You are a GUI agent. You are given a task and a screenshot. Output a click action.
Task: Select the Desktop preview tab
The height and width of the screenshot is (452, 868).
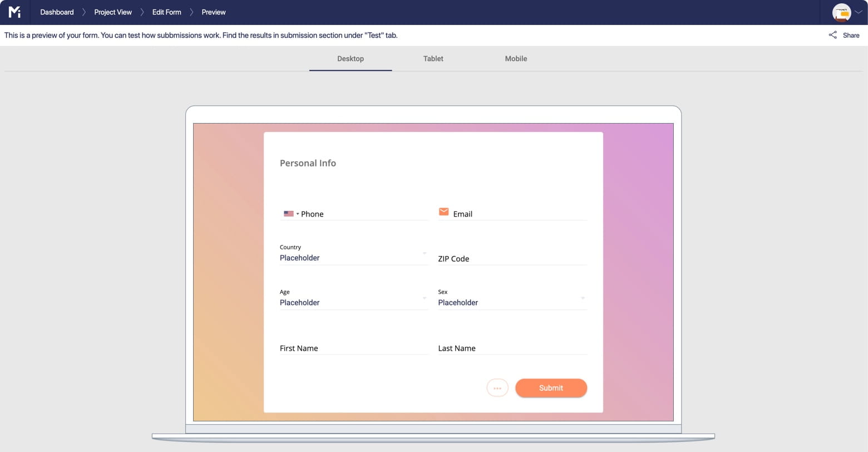(x=351, y=58)
